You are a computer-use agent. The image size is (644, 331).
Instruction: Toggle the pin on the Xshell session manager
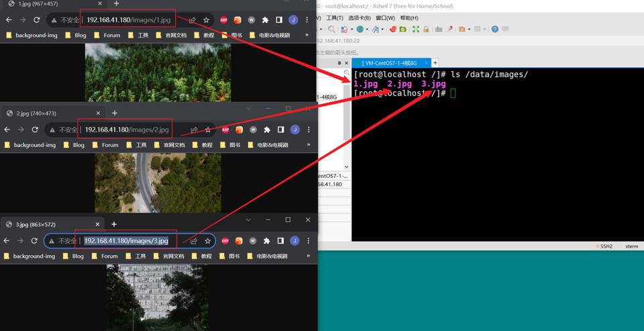point(339,63)
